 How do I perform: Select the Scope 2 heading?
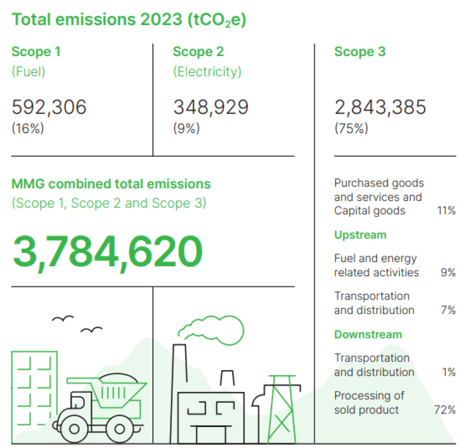198,52
